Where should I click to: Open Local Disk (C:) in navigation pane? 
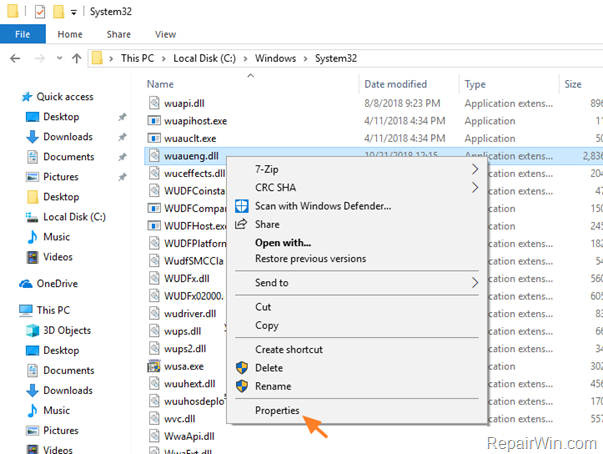tap(74, 217)
